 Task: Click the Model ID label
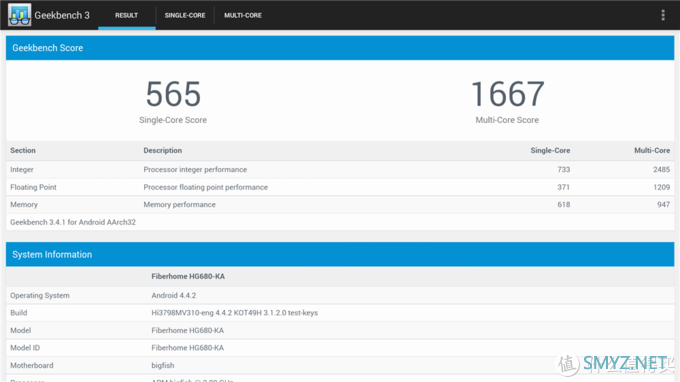coord(25,348)
